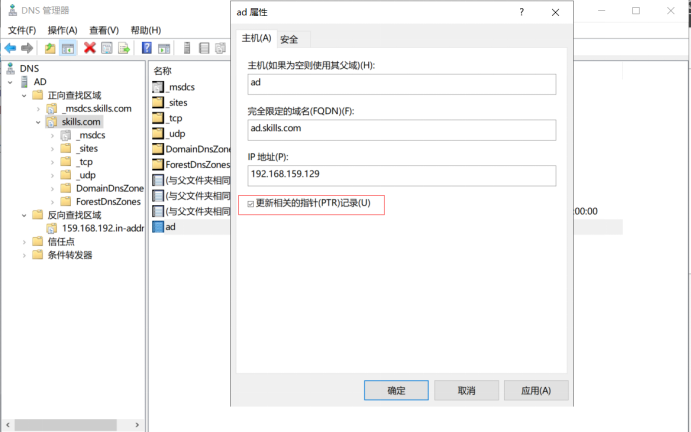
Task: Select the _msdcs entry in 名称 list
Action: click(180, 87)
